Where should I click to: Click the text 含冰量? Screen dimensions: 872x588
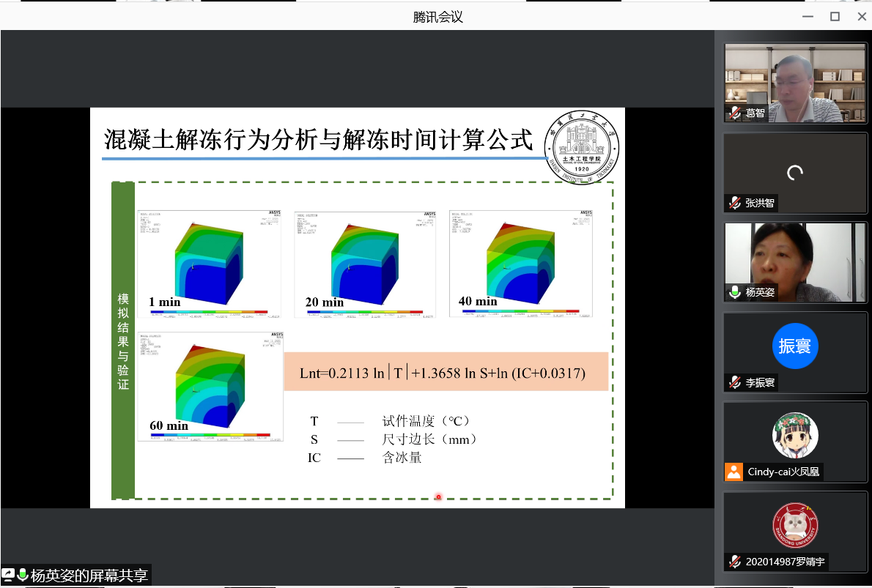402,458
